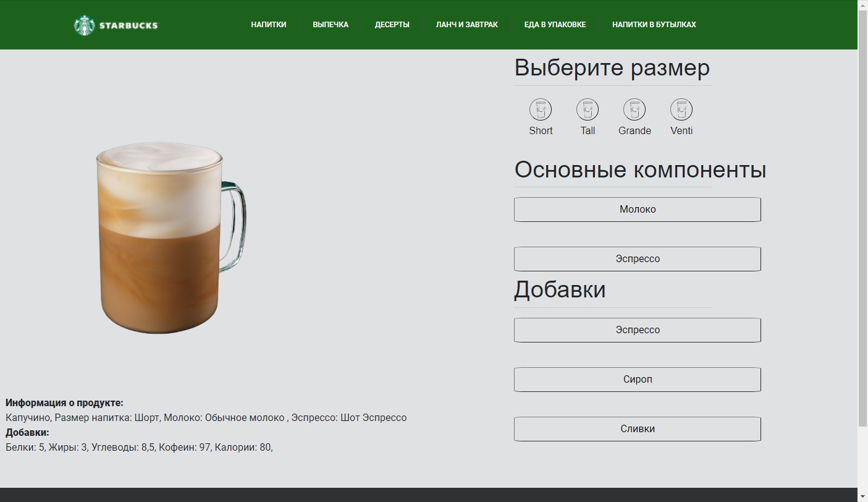Click the Добавки section heading
Viewport: 868px width, 502px height.
[560, 289]
